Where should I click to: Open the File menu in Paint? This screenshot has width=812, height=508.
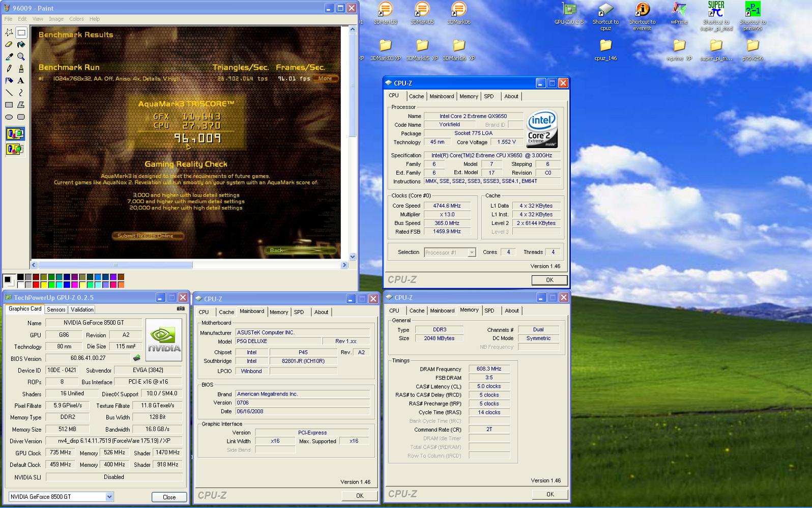9,19
